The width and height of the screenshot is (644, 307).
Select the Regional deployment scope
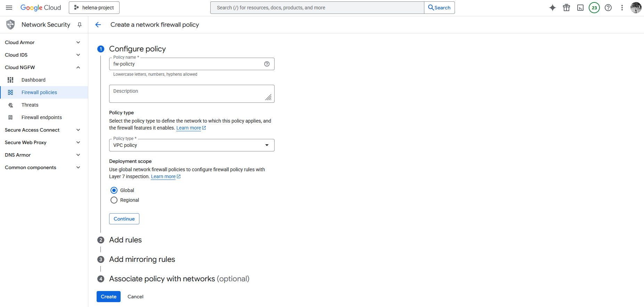coord(114,200)
